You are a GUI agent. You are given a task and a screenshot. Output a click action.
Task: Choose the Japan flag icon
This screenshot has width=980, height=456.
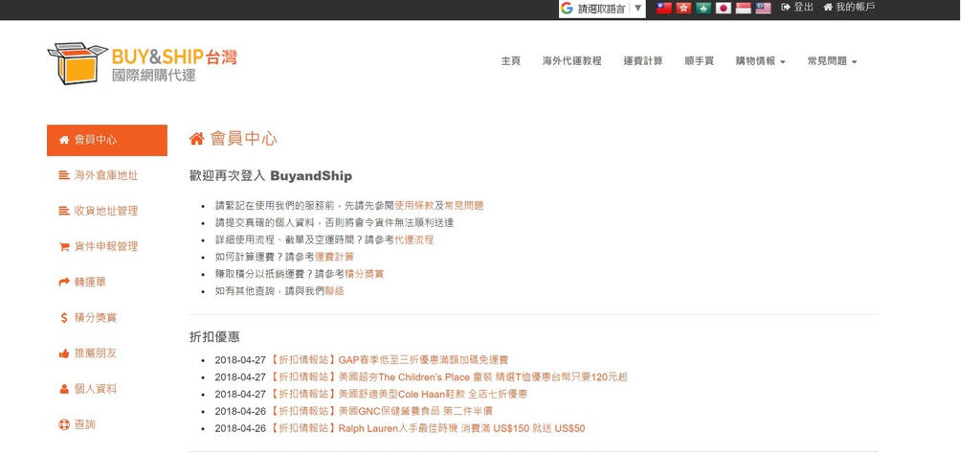pyautogui.click(x=724, y=8)
